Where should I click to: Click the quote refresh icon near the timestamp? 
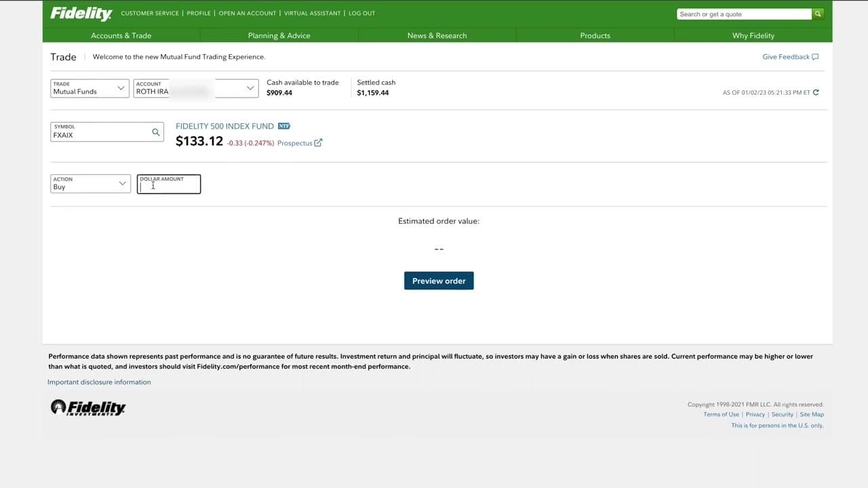pyautogui.click(x=816, y=92)
